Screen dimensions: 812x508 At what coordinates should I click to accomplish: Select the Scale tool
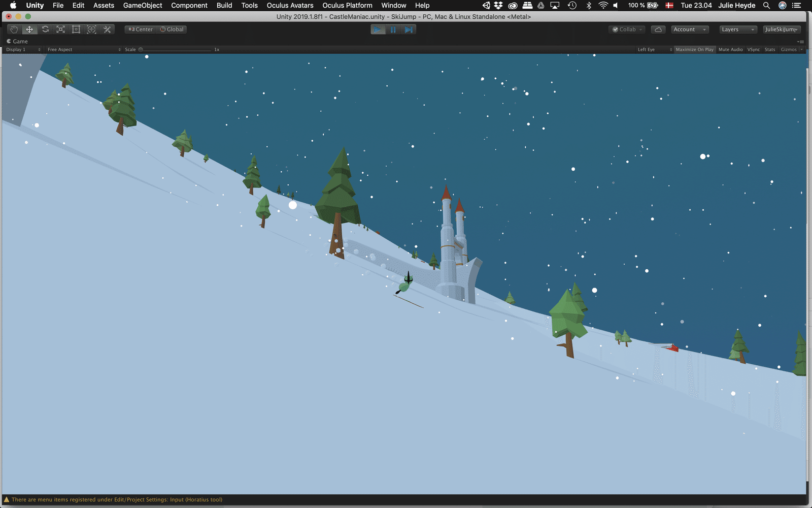pos(60,29)
